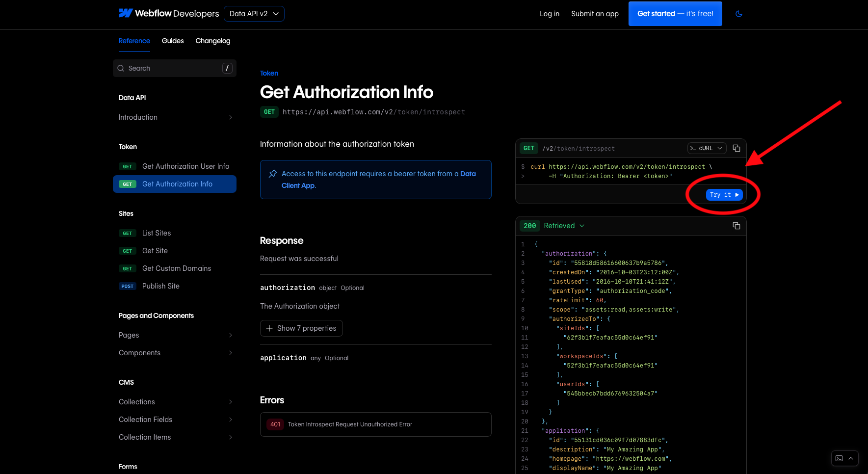Open the 200 Retrieved response dropdown

[x=564, y=226]
